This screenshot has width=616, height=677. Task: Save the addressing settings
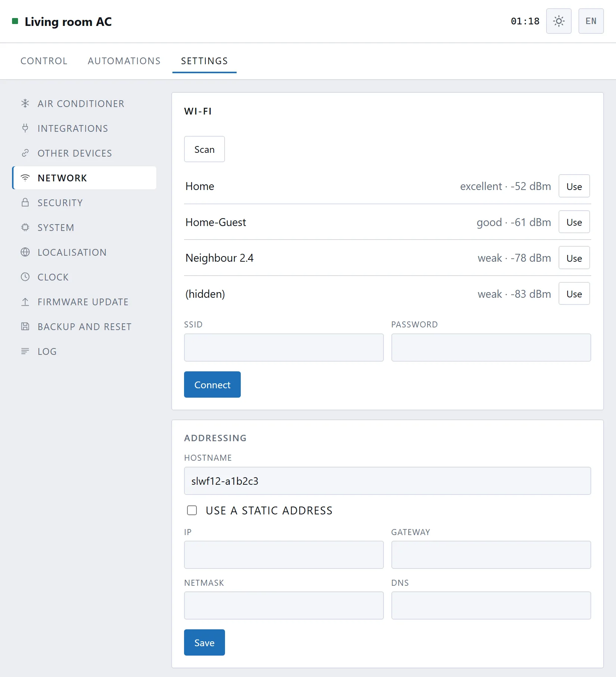[x=204, y=642]
